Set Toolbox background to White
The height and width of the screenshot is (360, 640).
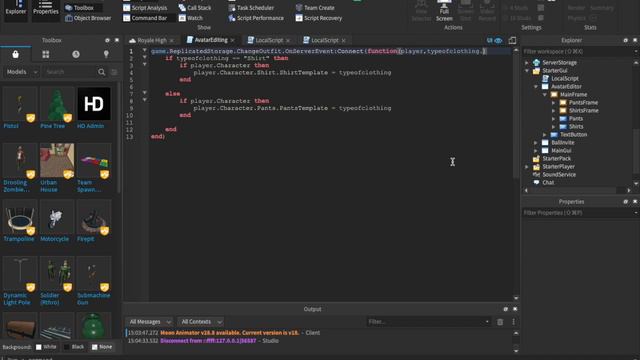[x=46, y=347]
